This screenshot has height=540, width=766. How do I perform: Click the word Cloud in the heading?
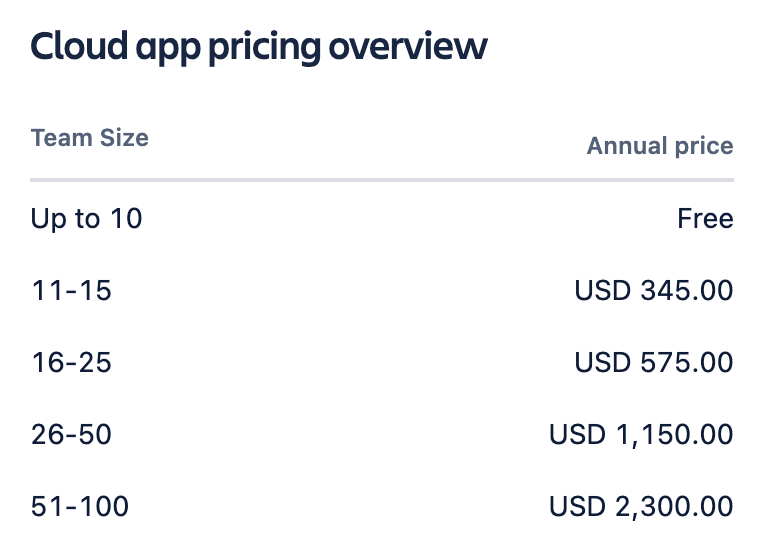tap(79, 45)
